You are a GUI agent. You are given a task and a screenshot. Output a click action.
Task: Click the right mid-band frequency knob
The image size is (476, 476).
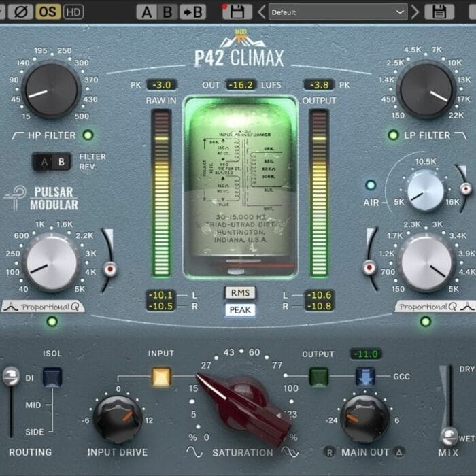click(x=426, y=262)
